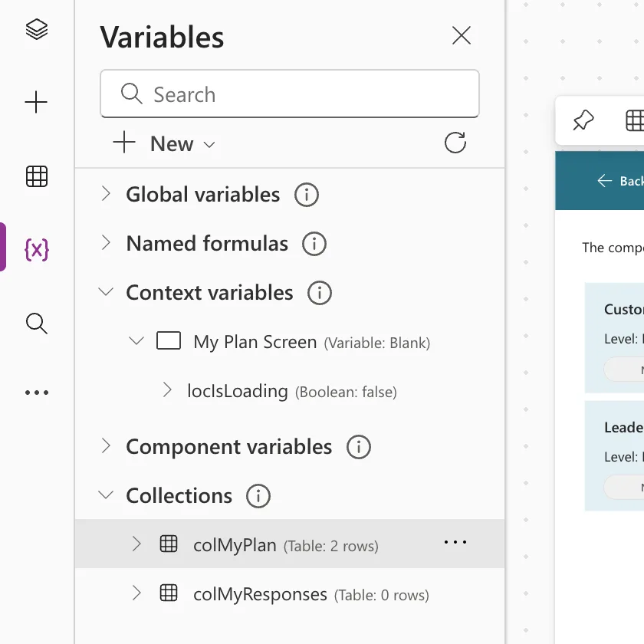Collapse the Context variables section

point(106,292)
